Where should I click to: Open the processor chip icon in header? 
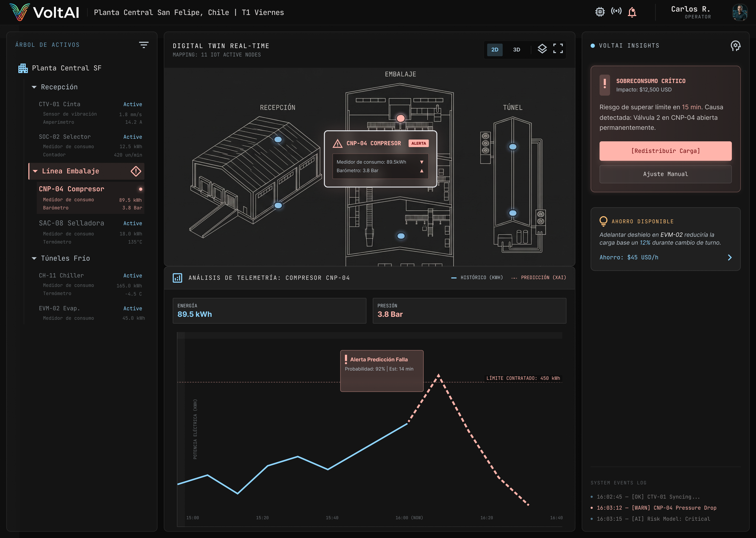(600, 12)
